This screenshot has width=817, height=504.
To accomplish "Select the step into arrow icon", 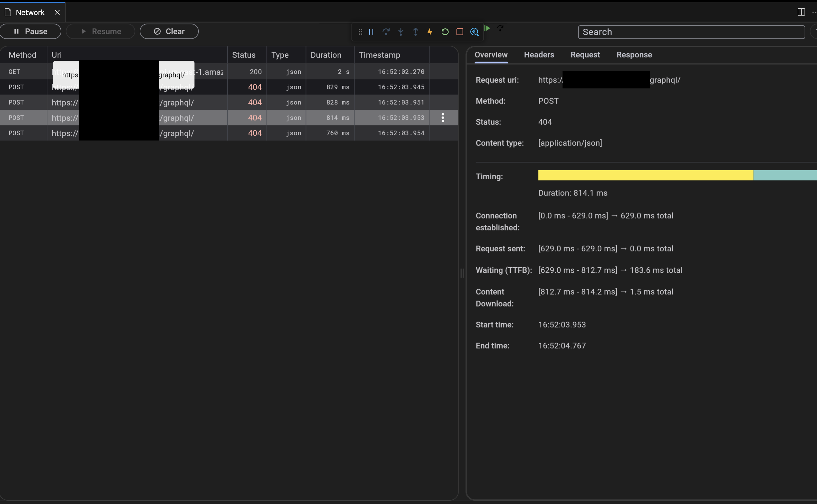I will (x=401, y=32).
